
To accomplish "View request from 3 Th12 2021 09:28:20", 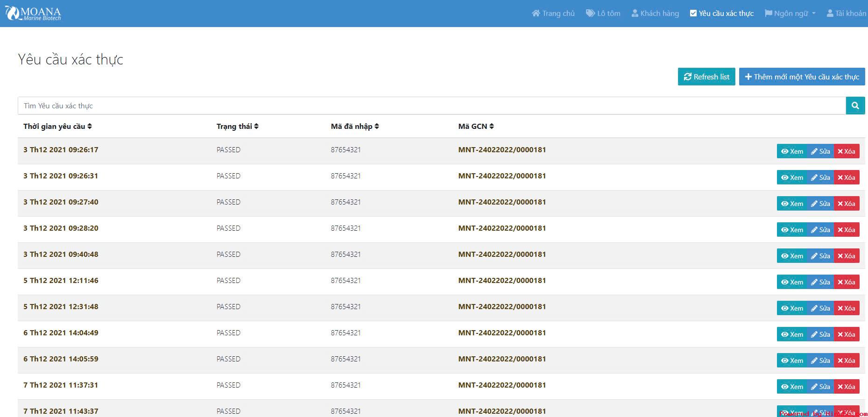I will click(x=792, y=230).
